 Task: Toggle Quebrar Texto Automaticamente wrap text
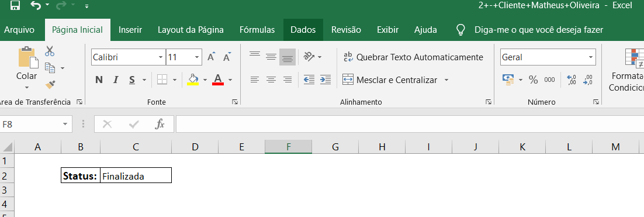point(413,57)
